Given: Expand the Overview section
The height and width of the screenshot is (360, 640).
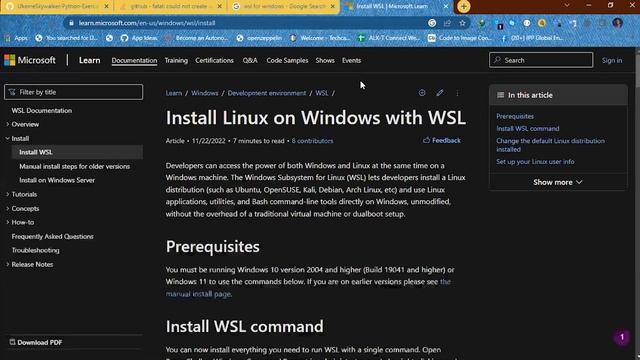Looking at the screenshot, I should tap(22, 124).
